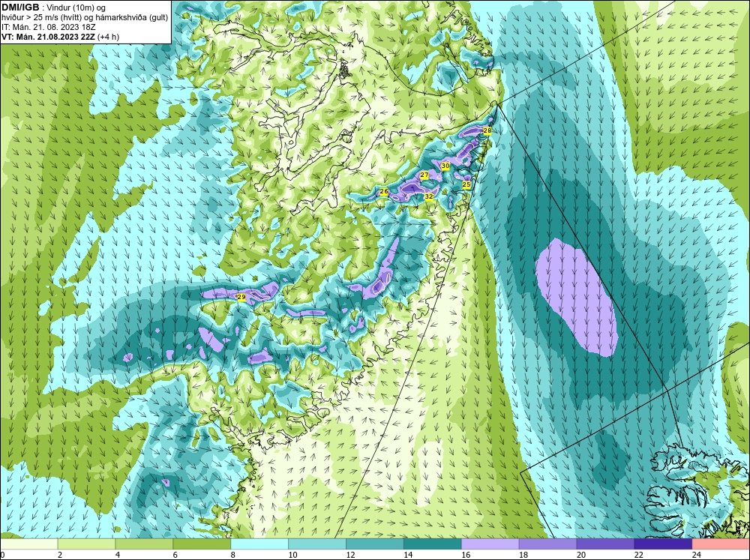This screenshot has width=750, height=560.
Task: Pick the dark indigo 22–24 m/s legend swatch
Action: click(x=664, y=544)
